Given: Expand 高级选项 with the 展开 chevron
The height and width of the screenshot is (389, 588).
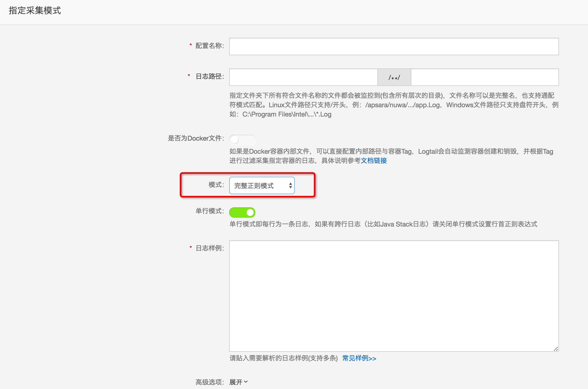Looking at the screenshot, I should coord(238,382).
